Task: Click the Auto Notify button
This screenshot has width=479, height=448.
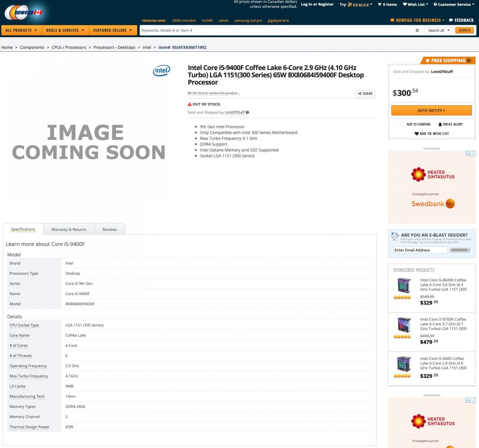Action: pyautogui.click(x=431, y=110)
